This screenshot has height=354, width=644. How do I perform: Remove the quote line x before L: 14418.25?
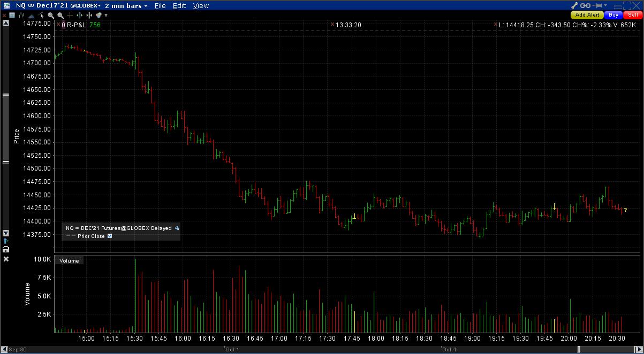496,25
